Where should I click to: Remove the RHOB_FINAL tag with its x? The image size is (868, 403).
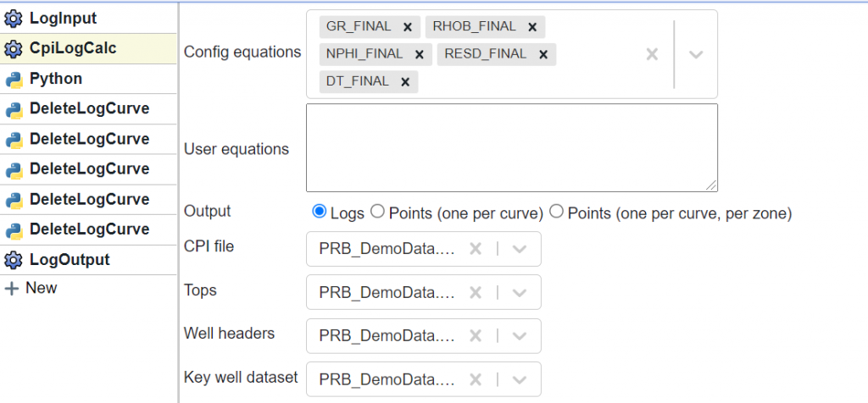click(532, 26)
